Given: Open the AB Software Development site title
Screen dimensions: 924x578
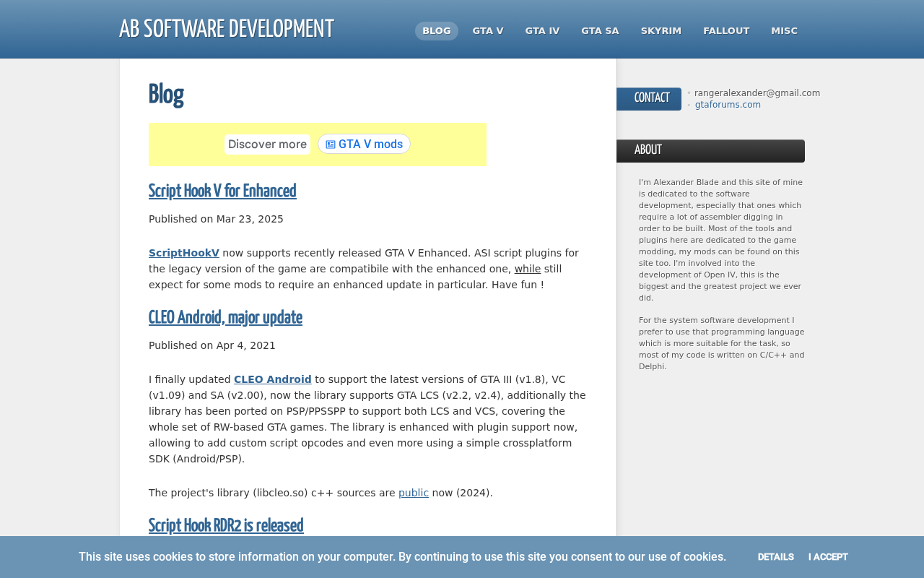Looking at the screenshot, I should 227,29.
